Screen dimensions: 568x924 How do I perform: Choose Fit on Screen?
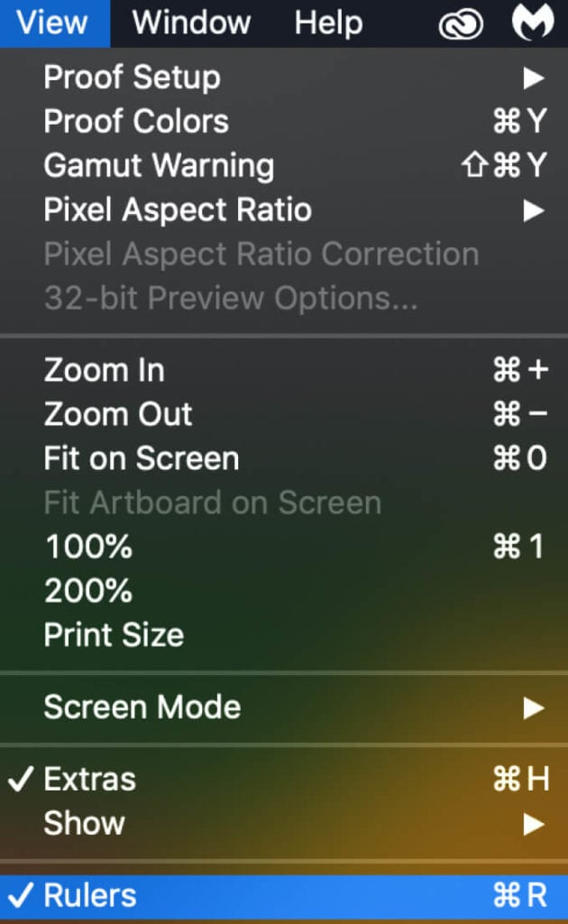point(142,458)
